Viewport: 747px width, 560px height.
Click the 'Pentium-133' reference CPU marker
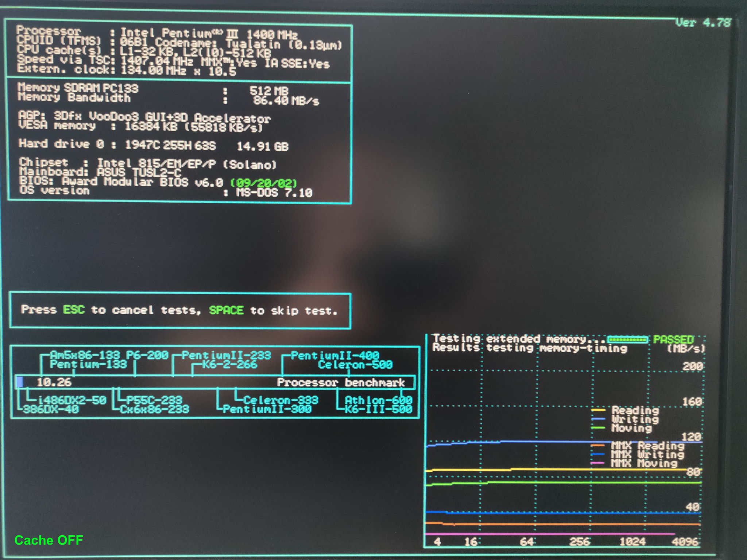point(88,364)
